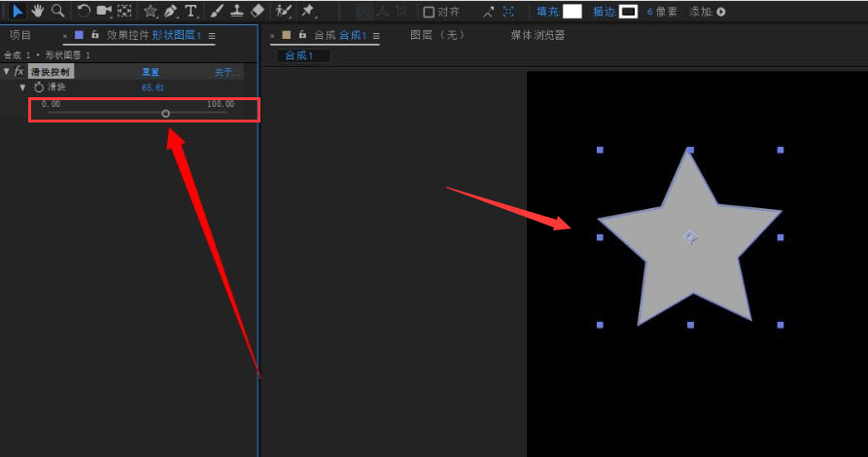Select the 效果控件 形状图层1 tab
This screenshot has height=457, width=868.
coord(154,35)
